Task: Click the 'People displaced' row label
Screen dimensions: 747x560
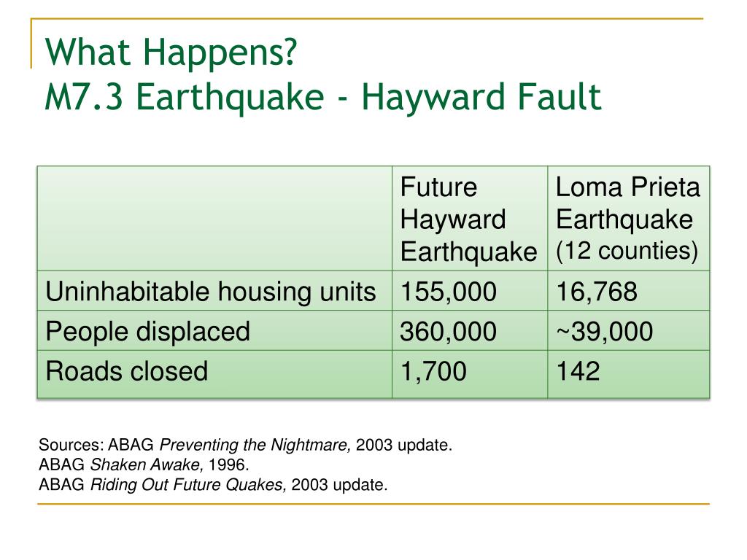Action: click(x=147, y=332)
